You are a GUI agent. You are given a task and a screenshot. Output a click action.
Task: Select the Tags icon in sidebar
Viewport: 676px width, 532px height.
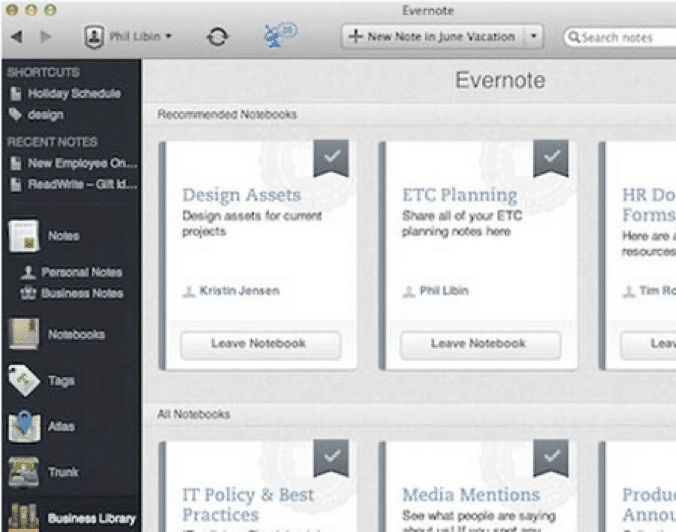click(x=24, y=381)
